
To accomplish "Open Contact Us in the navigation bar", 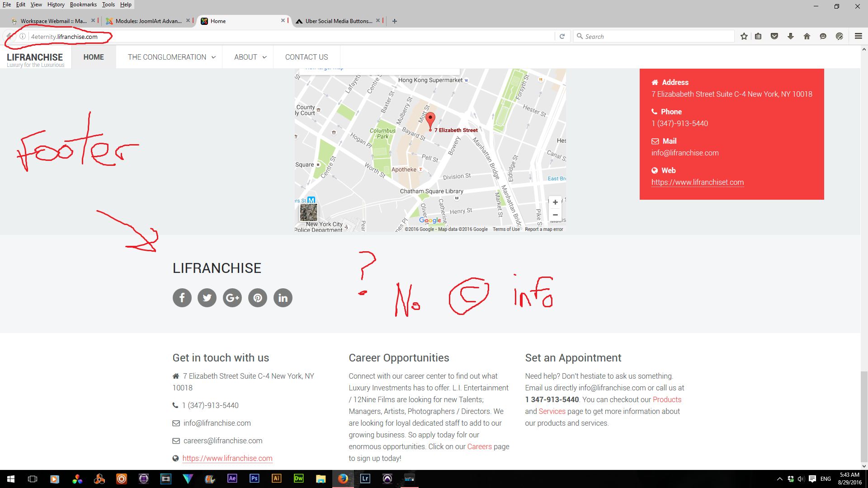I will (x=306, y=57).
